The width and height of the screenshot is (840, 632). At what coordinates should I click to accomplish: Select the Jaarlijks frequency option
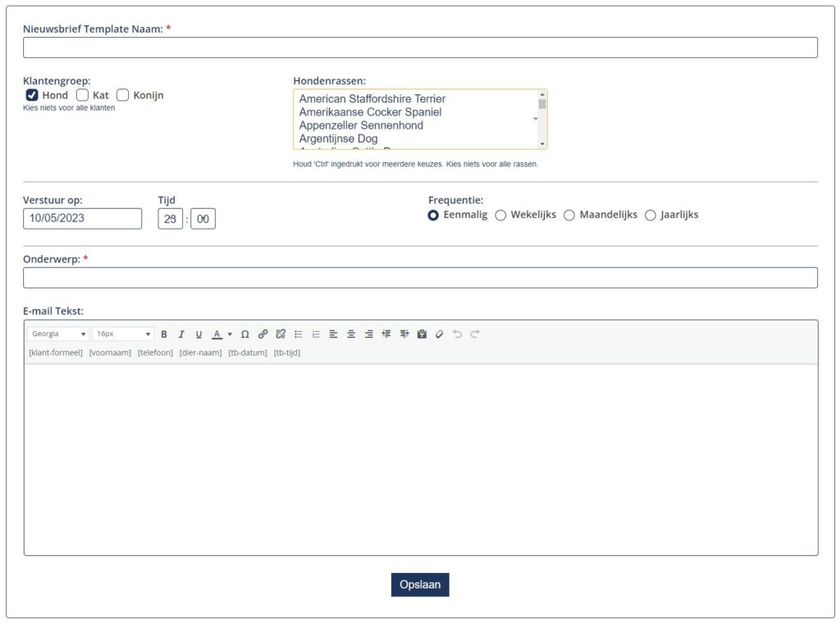coord(651,215)
